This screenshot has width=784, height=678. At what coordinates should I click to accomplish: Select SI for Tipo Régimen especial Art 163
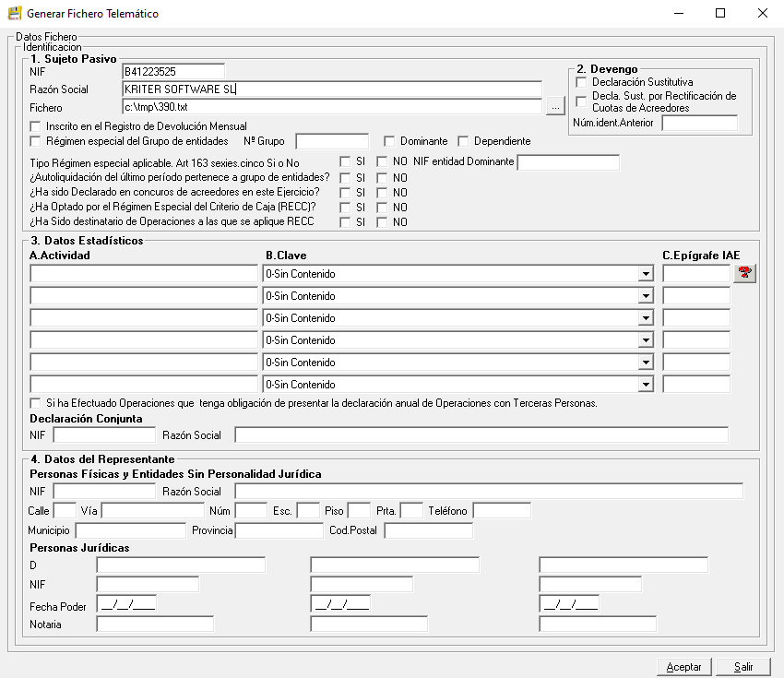[x=345, y=161]
